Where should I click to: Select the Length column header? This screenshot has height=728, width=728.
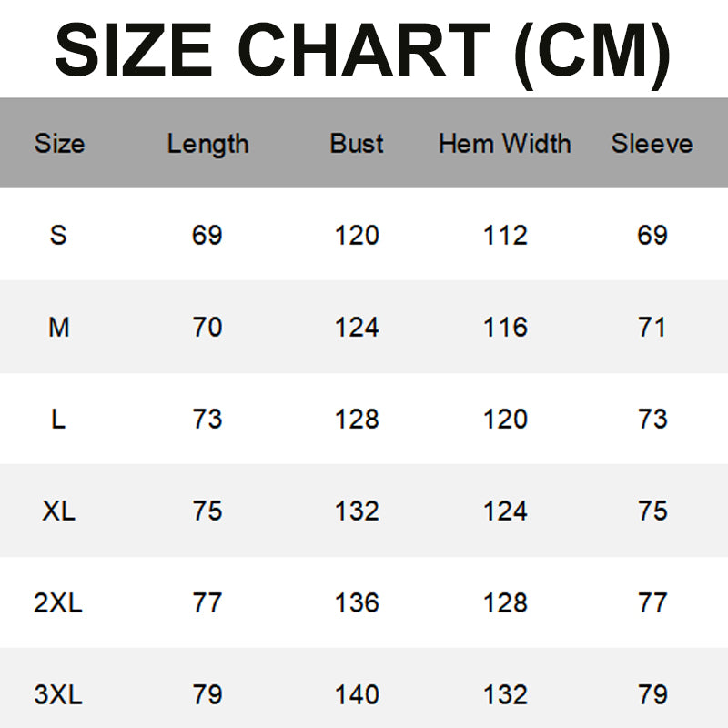207,144
